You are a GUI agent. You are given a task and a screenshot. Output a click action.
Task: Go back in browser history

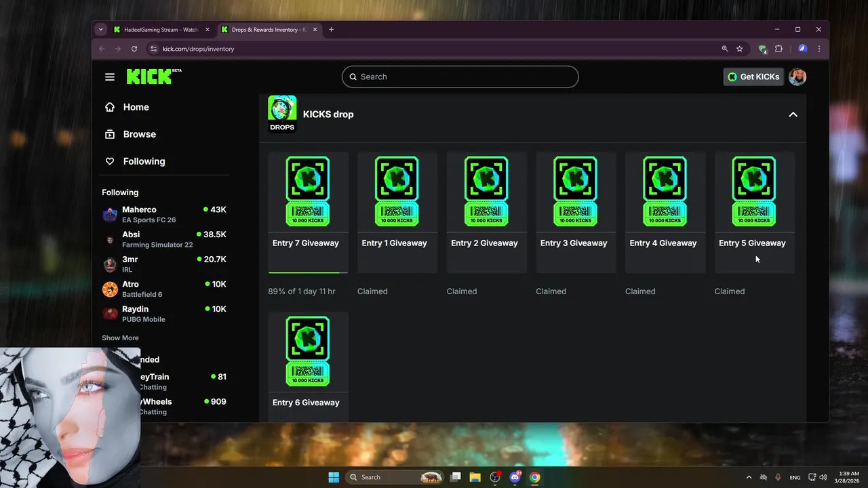[x=102, y=49]
